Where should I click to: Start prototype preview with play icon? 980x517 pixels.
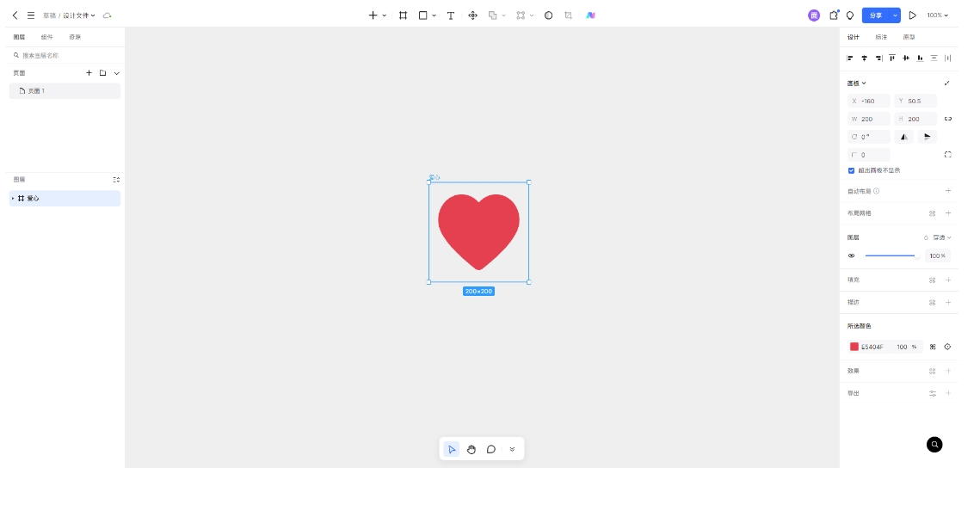tap(913, 15)
